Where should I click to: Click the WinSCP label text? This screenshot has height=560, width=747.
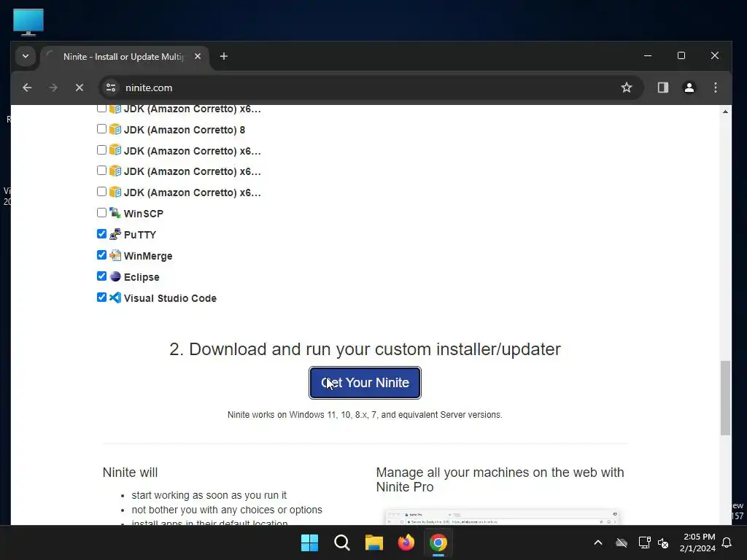[144, 214]
